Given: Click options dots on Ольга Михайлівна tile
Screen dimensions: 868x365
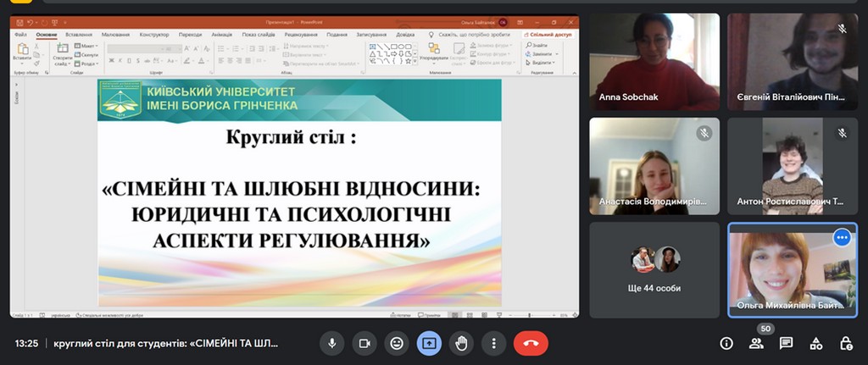Looking at the screenshot, I should coord(842,238).
